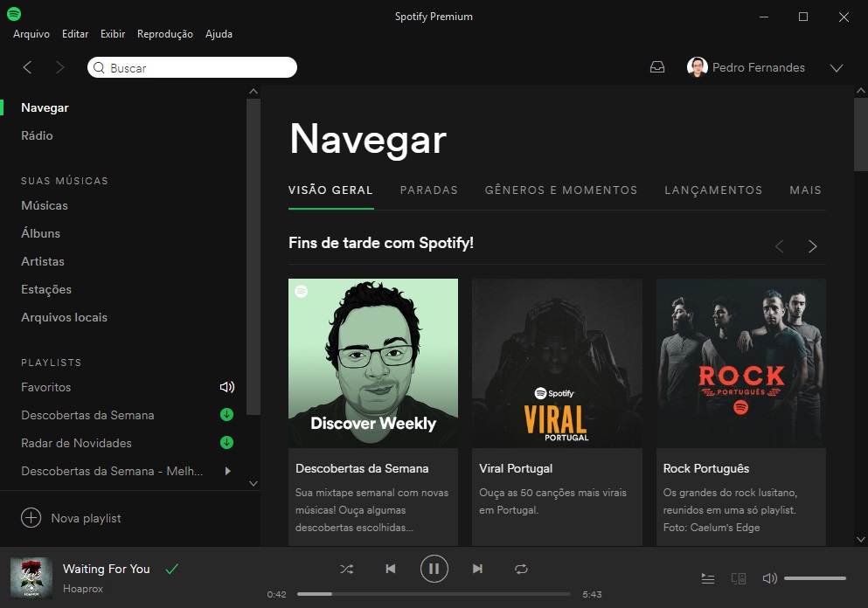The image size is (868, 608).
Task: Mute audio with the volume speaker icon
Action: coord(770,578)
